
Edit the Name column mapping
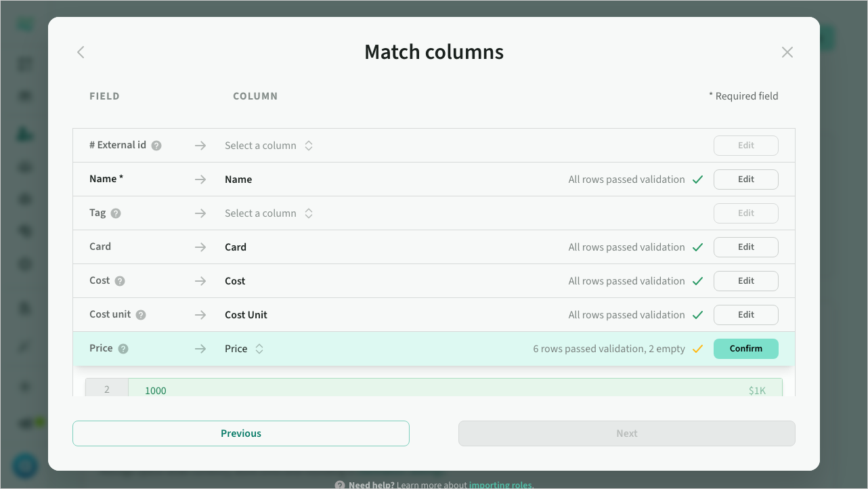pyautogui.click(x=745, y=179)
